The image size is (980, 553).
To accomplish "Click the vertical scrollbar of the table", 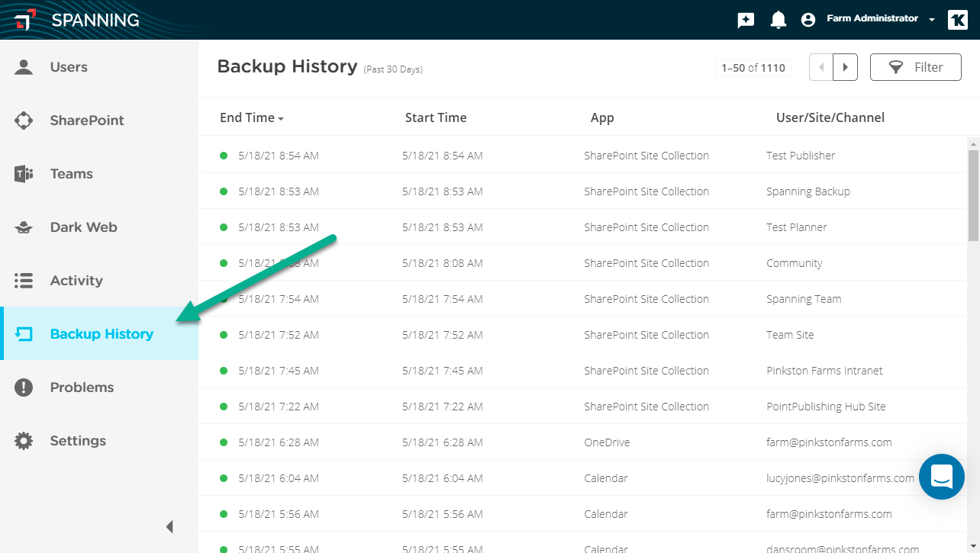I will click(973, 195).
